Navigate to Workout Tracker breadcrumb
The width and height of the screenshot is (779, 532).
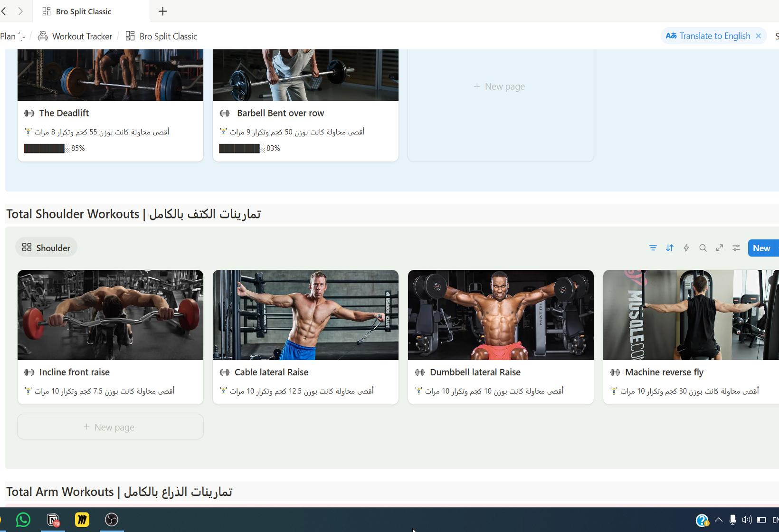pos(82,36)
